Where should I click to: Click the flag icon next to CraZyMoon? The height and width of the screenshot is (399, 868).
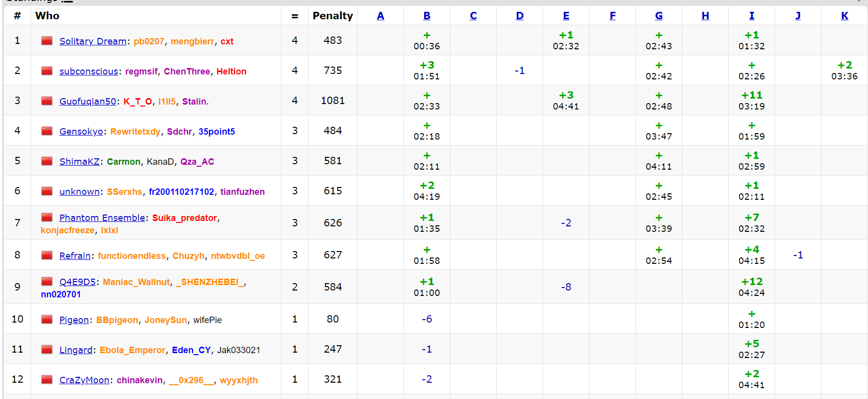[x=47, y=380]
